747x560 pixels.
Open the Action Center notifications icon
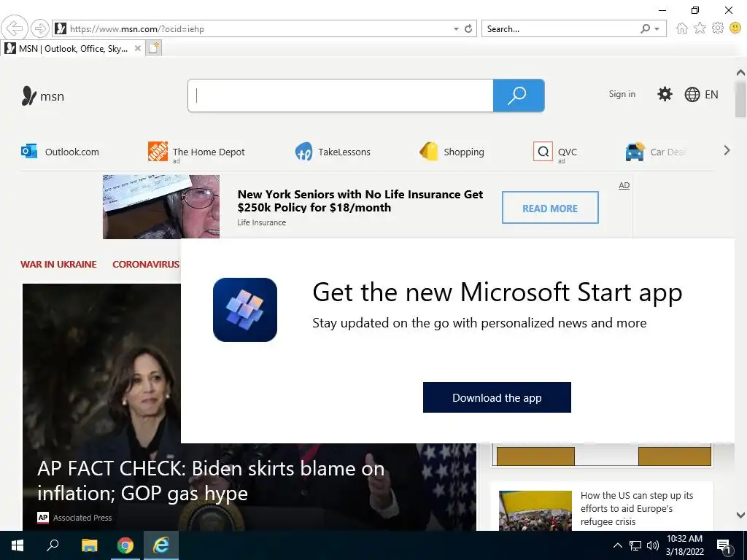click(x=724, y=545)
